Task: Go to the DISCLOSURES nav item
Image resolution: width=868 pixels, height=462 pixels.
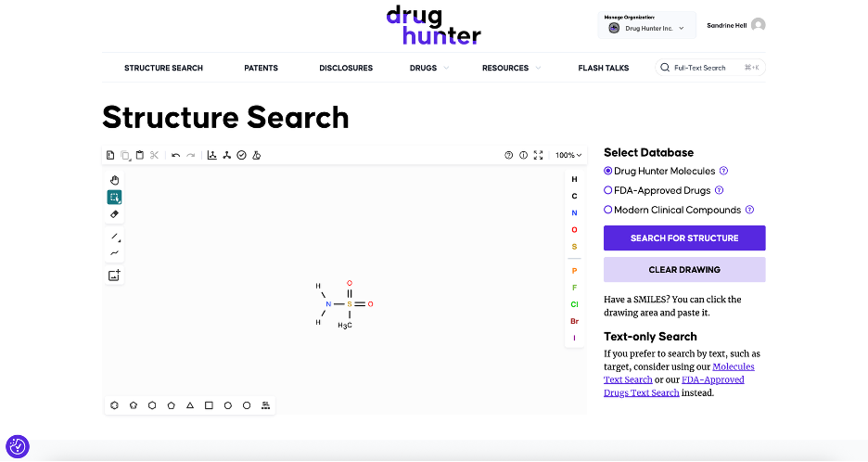Action: tap(346, 68)
